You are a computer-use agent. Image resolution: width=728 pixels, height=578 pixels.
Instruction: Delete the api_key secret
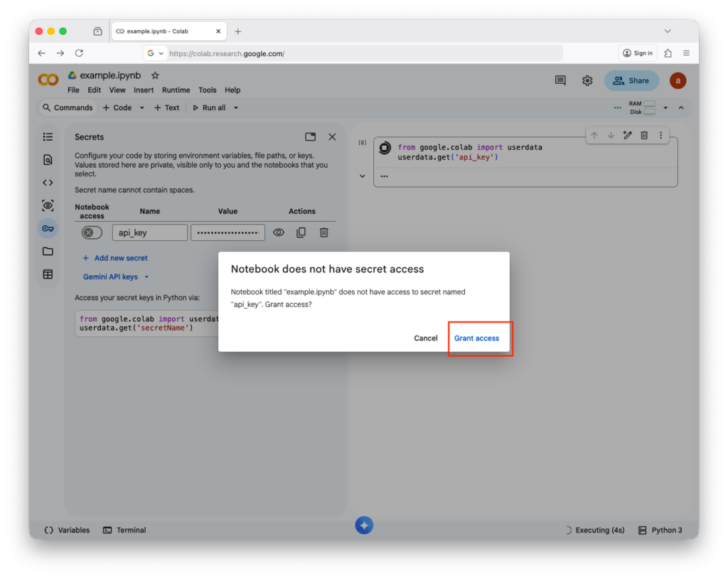click(x=323, y=232)
